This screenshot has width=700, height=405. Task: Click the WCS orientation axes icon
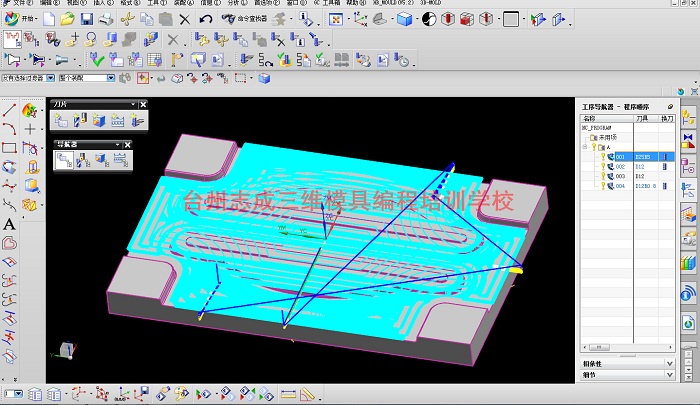click(360, 19)
